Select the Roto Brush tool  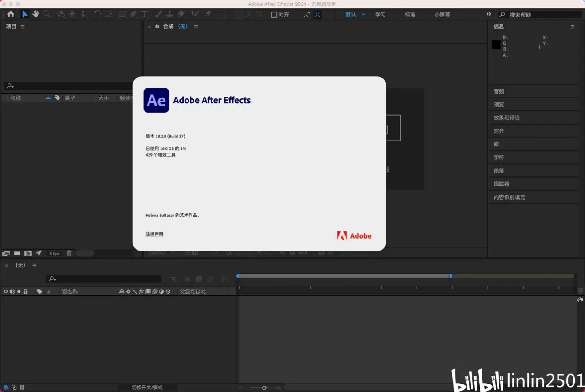pyautogui.click(x=195, y=14)
